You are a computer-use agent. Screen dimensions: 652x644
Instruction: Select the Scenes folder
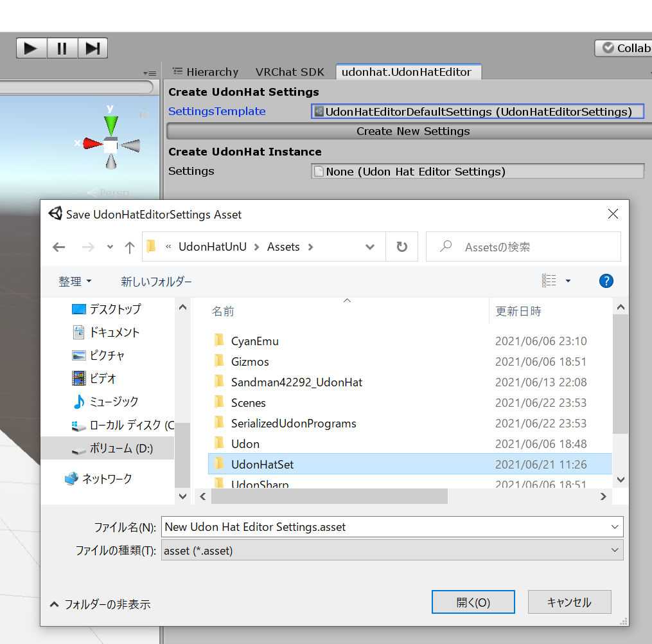(x=248, y=403)
